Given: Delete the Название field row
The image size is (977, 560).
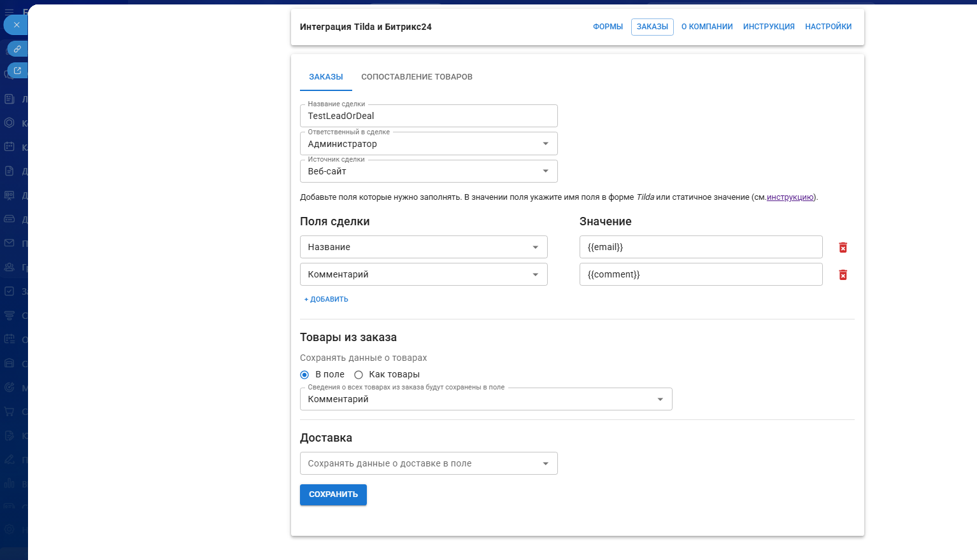Looking at the screenshot, I should click(843, 248).
